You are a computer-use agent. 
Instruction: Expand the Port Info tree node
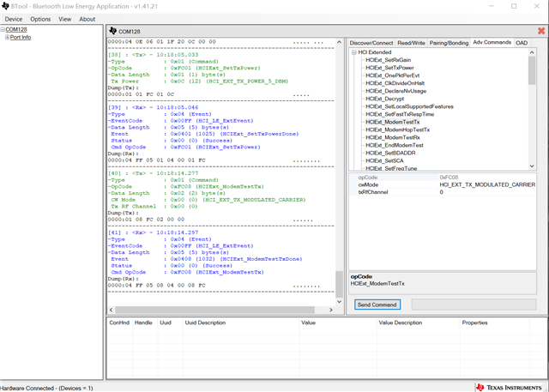[7, 38]
